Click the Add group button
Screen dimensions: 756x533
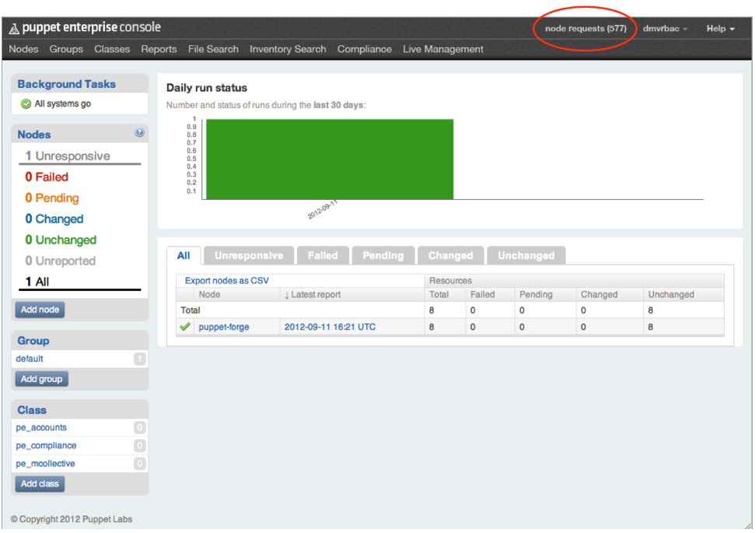point(41,379)
